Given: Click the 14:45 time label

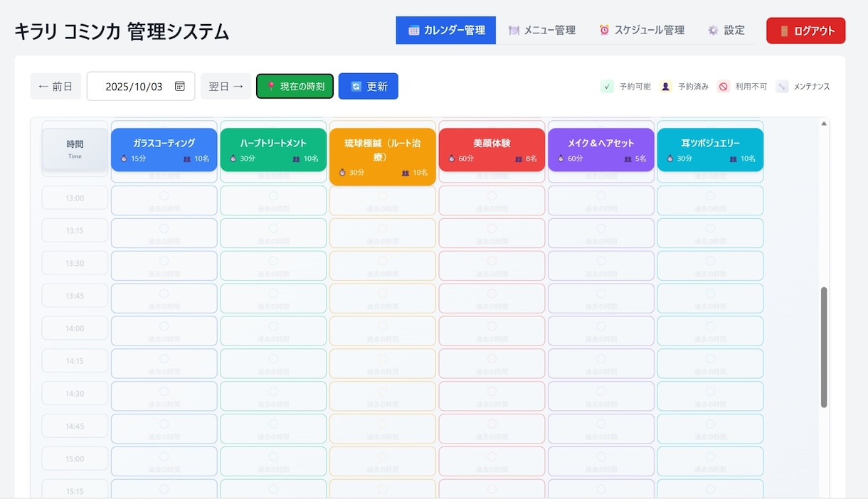Looking at the screenshot, I should pyautogui.click(x=75, y=426).
